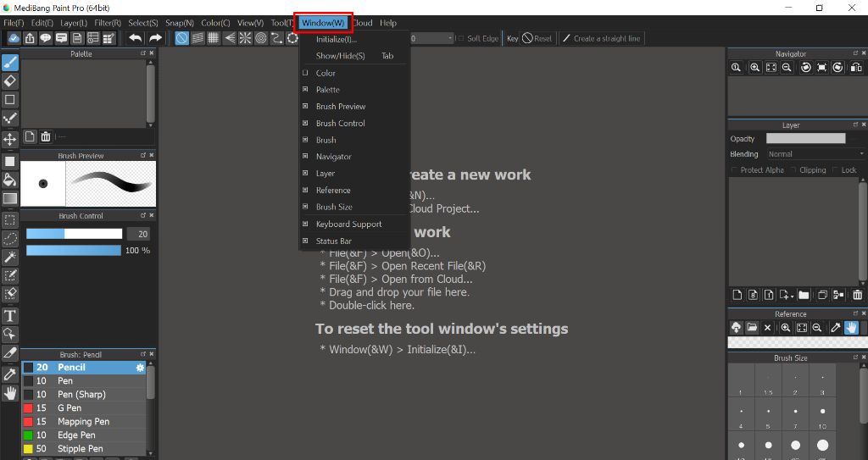Select the rectangular Select tool

[9, 219]
